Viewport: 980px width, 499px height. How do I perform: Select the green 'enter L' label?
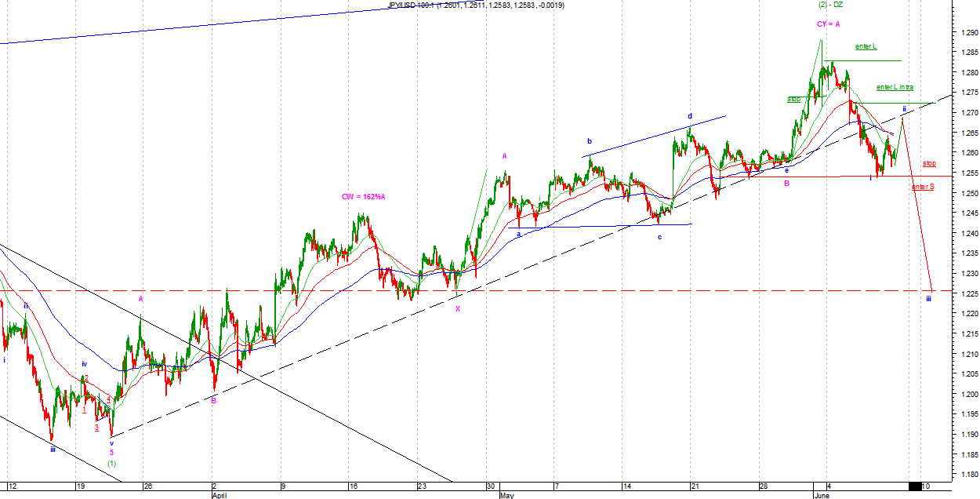click(866, 47)
